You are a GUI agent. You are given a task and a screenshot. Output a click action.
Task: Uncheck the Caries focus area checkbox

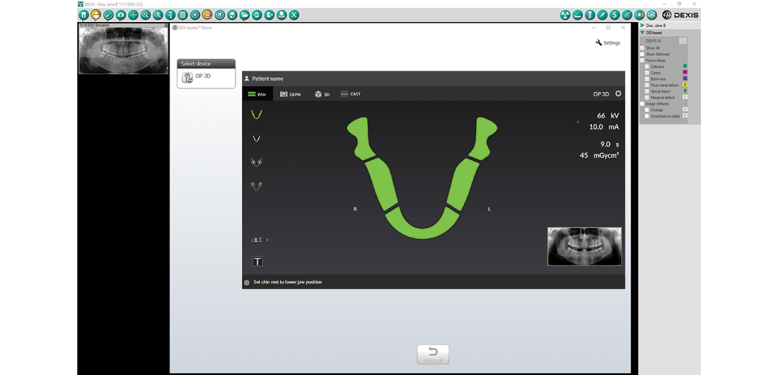[647, 72]
